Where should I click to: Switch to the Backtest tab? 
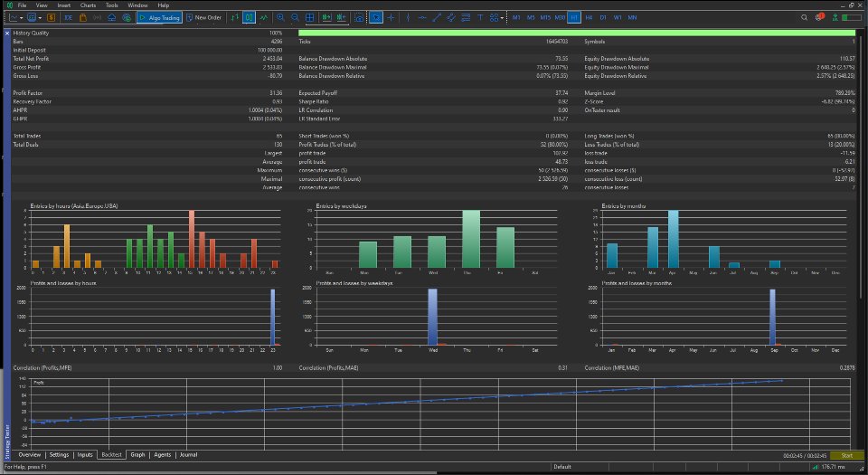pos(111,455)
